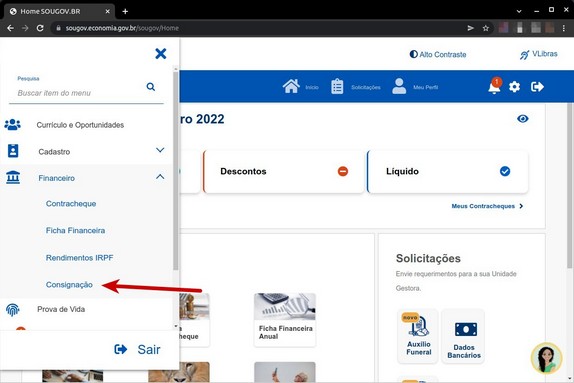Open Consignação submenu entry
This screenshot has height=383, width=574.
point(69,285)
